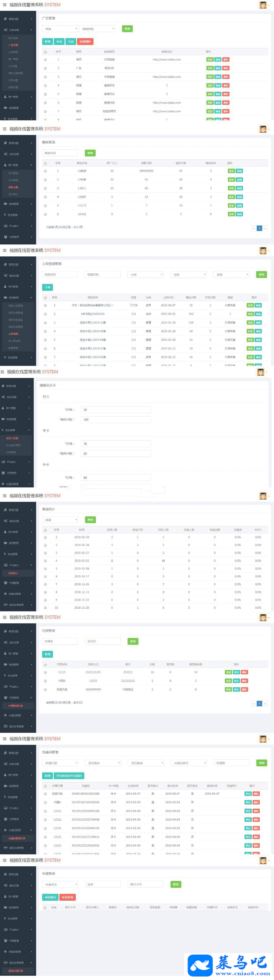Click hamburger menu icon on 申请管理 page header
Image resolution: width=274 pixels, height=980 pixels.
5,860
